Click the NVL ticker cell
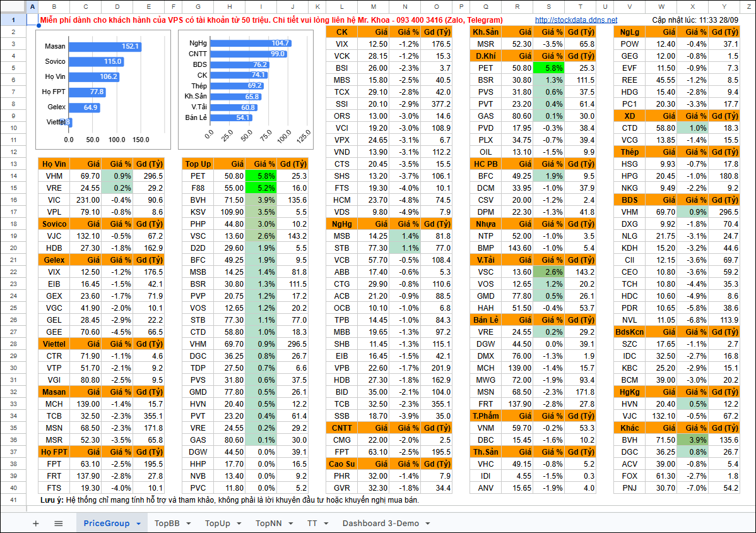This screenshot has width=756, height=533. [629, 320]
